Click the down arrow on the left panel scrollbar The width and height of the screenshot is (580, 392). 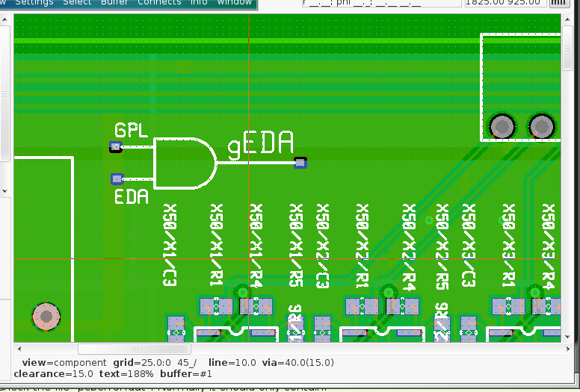click(x=4, y=191)
